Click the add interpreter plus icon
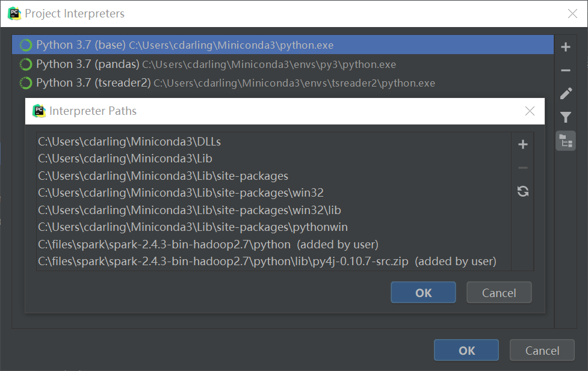 [x=565, y=47]
